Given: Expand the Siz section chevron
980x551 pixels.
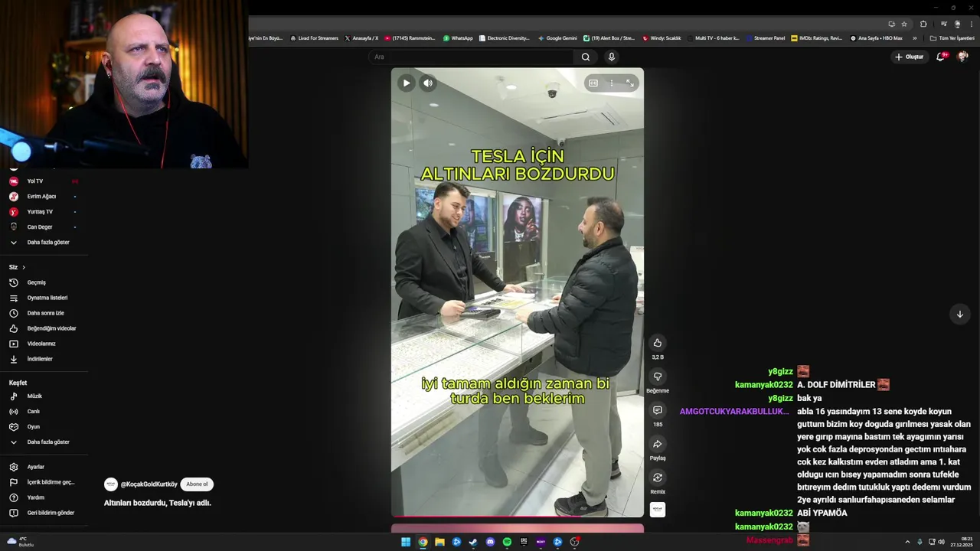Looking at the screenshot, I should click(24, 267).
